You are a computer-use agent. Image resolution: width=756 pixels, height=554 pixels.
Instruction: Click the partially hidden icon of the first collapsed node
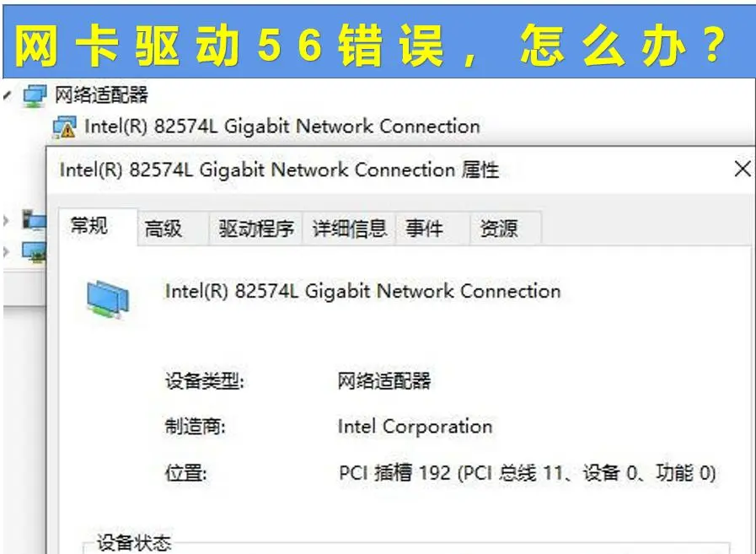click(x=35, y=221)
